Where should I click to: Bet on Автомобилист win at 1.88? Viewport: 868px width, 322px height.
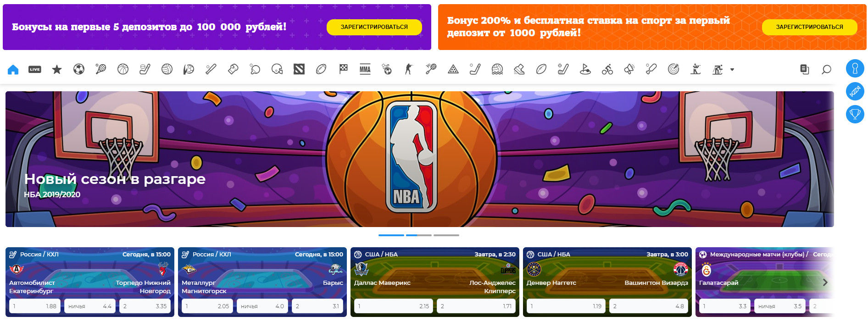click(35, 306)
